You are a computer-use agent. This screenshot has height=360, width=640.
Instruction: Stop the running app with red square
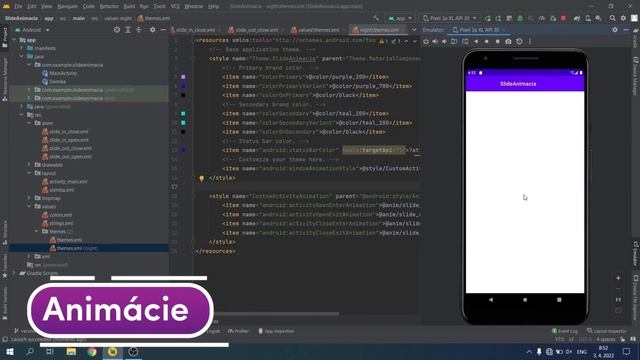coord(563,18)
